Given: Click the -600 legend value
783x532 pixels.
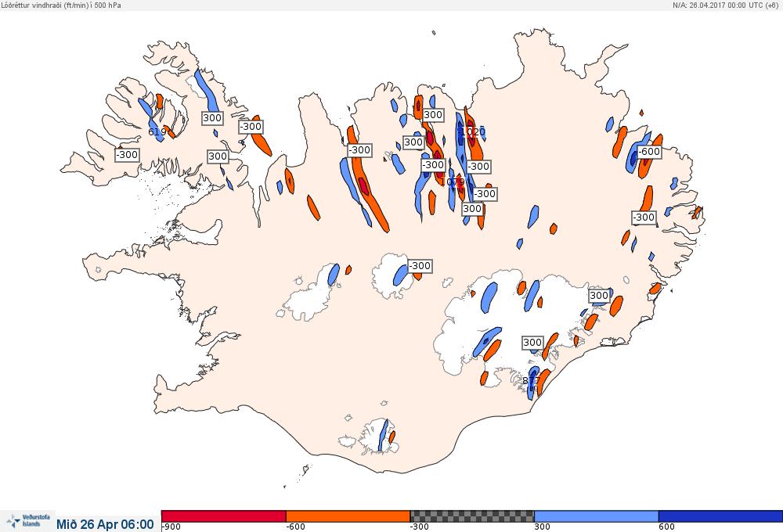Looking at the screenshot, I should (x=295, y=527).
